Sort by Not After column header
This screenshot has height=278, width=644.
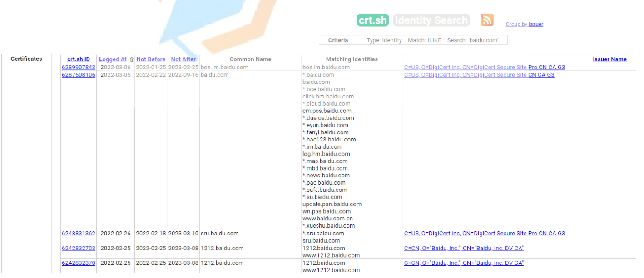tap(183, 59)
